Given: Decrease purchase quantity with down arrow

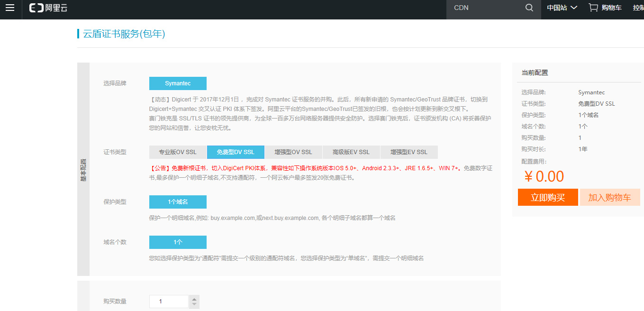Looking at the screenshot, I should 194,305.
